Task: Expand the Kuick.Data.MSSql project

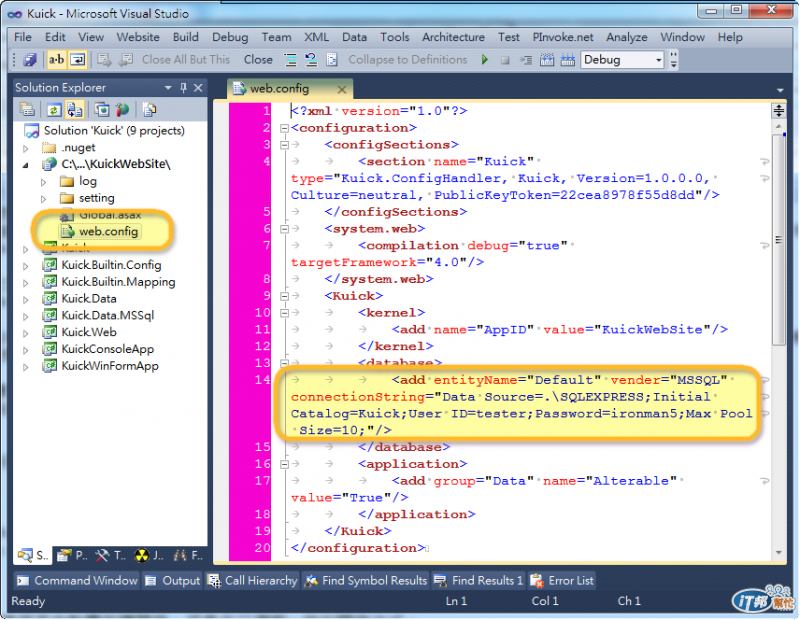Action: click(x=26, y=316)
